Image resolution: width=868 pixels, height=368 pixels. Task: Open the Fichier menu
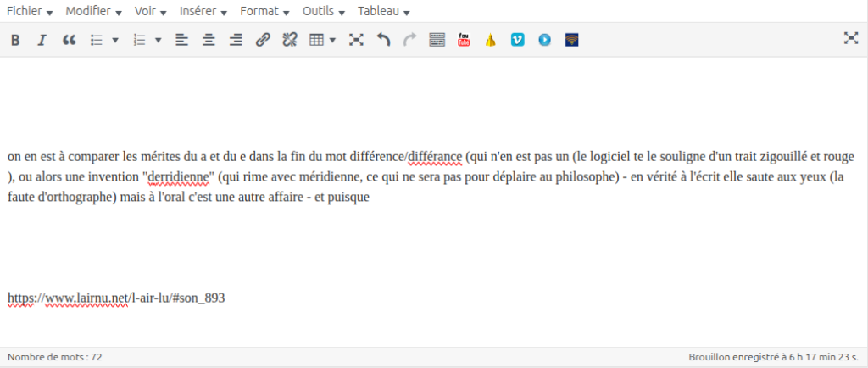31,11
